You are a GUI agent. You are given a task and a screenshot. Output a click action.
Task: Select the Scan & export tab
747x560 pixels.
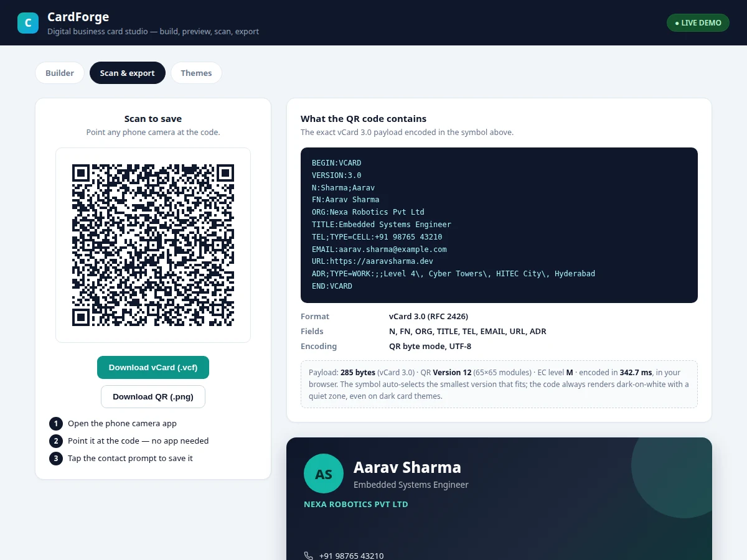point(128,73)
